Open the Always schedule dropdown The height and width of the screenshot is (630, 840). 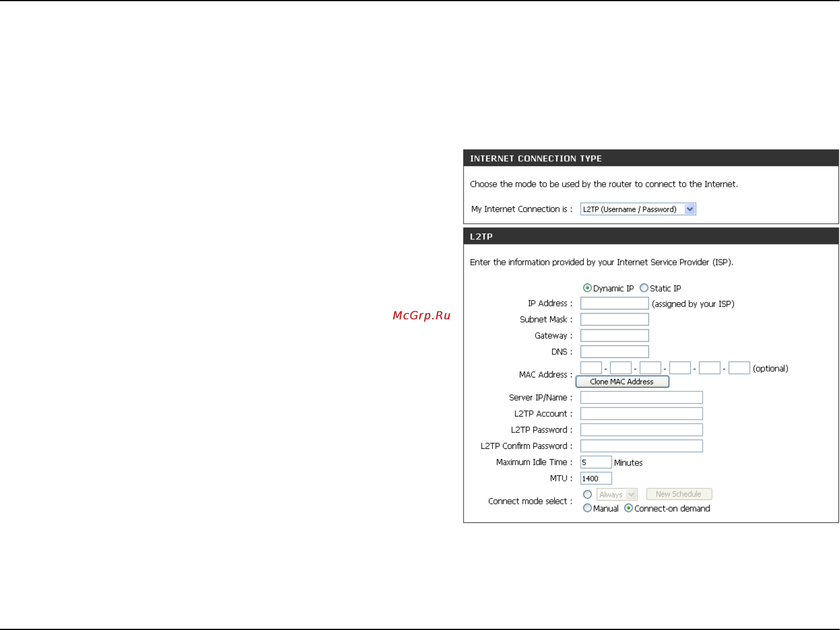point(617,495)
